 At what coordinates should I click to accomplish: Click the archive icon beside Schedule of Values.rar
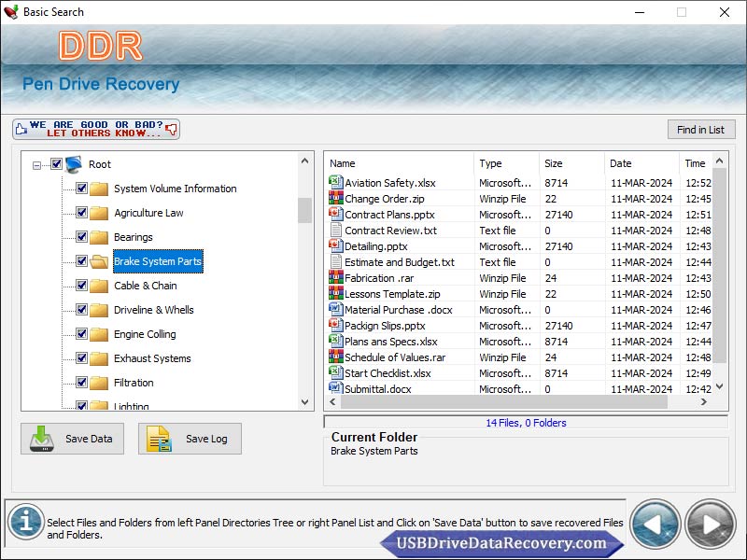coord(336,357)
